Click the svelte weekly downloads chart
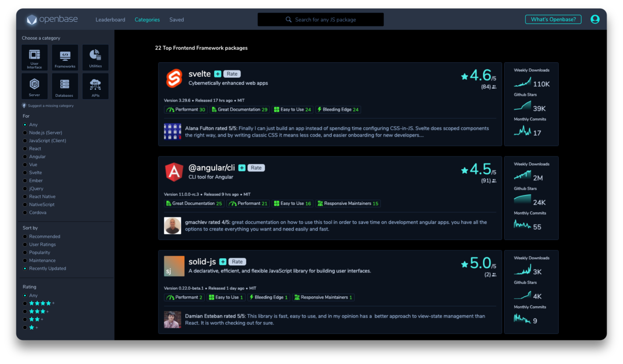Image resolution: width=623 pixels, height=364 pixels. click(x=522, y=82)
